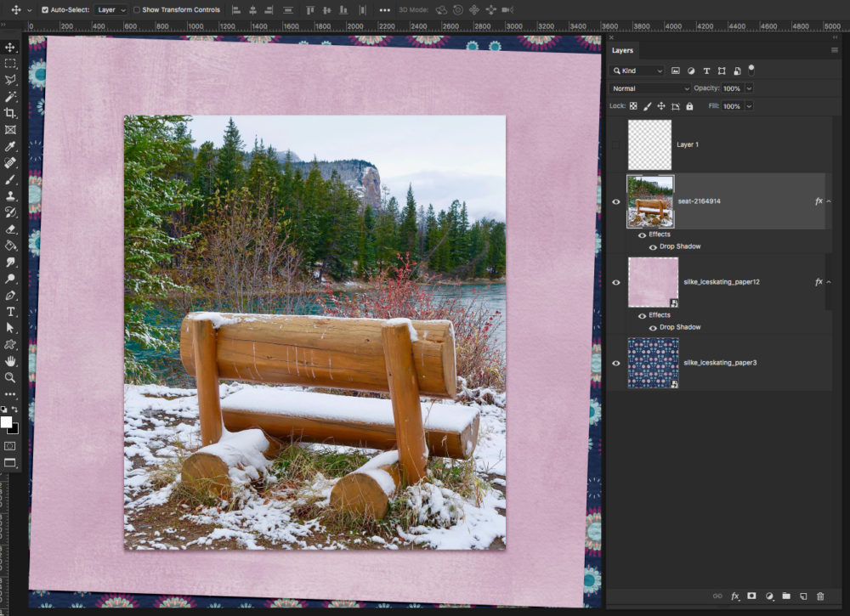The image size is (850, 616).
Task: Hide the silke_iceskating_paper3 layer
Action: tap(616, 363)
